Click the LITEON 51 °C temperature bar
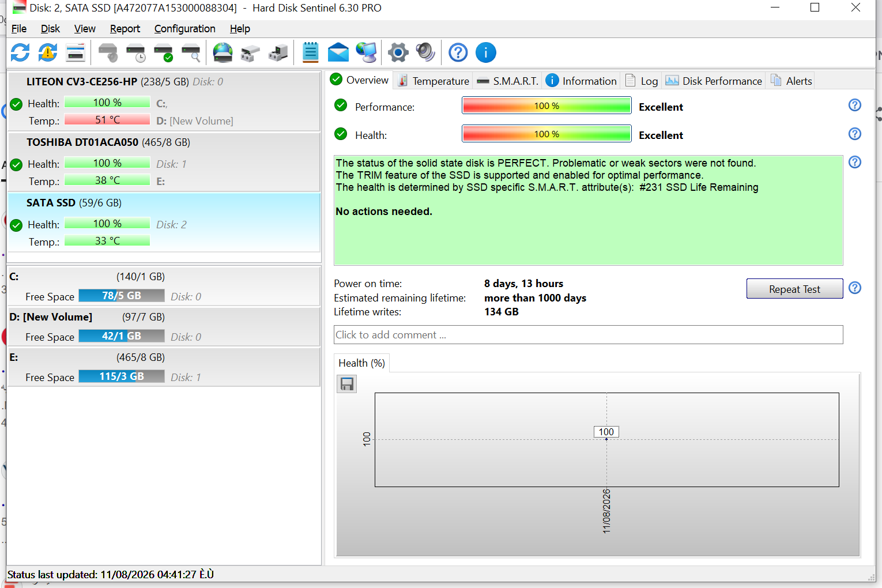 [107, 120]
